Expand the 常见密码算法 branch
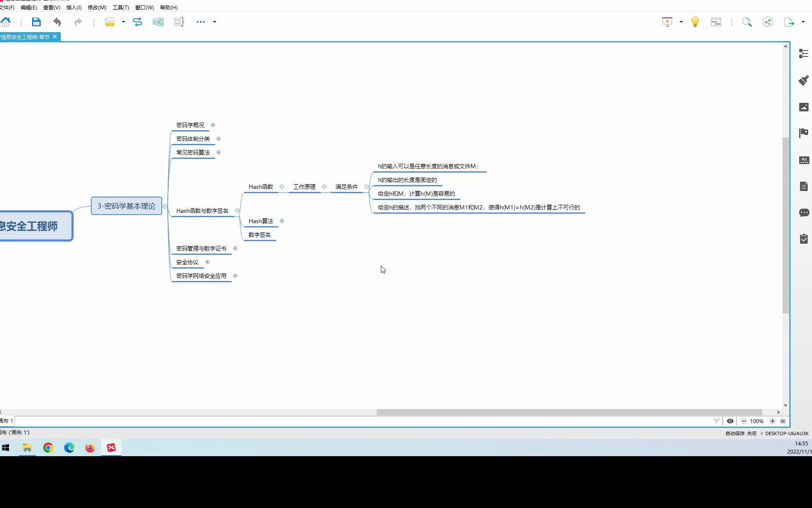The height and width of the screenshot is (508, 812). click(218, 152)
